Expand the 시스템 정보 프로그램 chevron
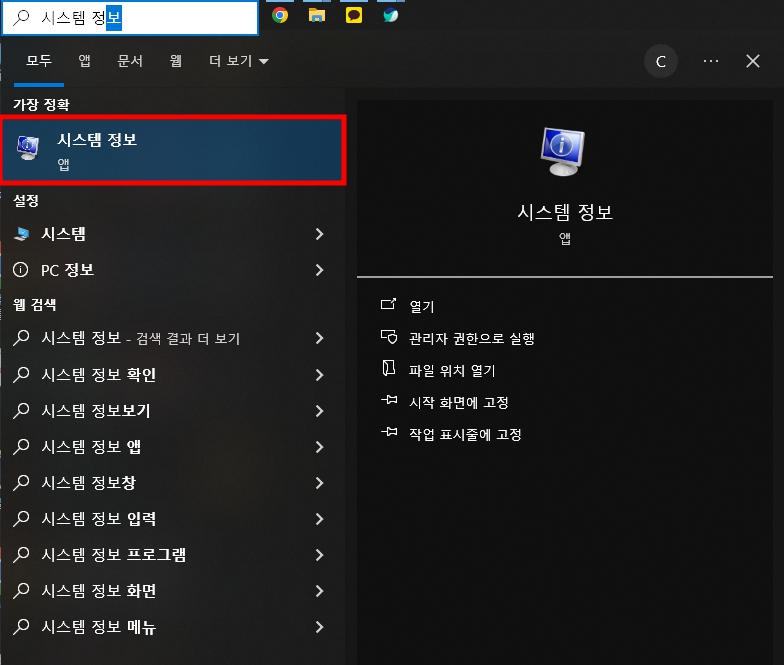Viewport: 784px width, 665px height. point(320,554)
